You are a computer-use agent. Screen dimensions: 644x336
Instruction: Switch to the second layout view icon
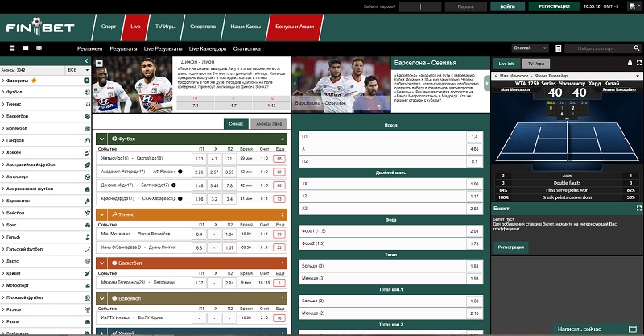(x=26, y=48)
